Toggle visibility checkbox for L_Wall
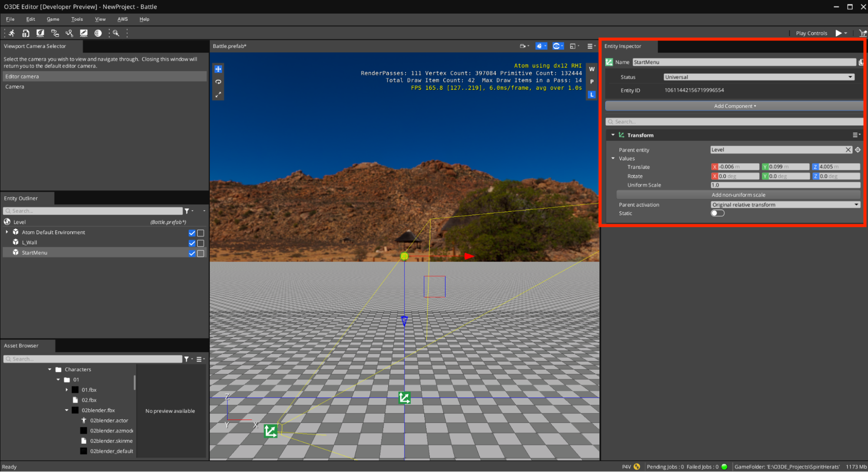Screen dimensions: 868x472 pos(192,243)
